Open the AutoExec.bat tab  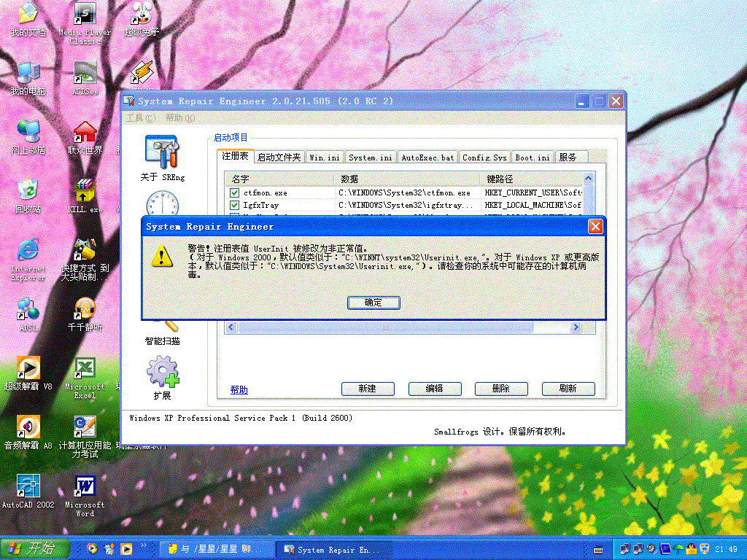click(427, 157)
